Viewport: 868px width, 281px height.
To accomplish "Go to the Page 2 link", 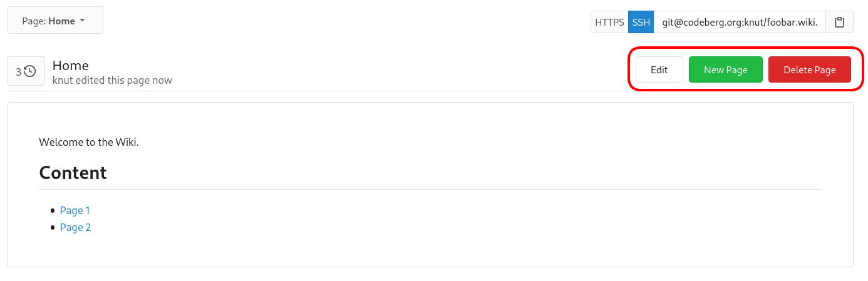I will click(75, 227).
